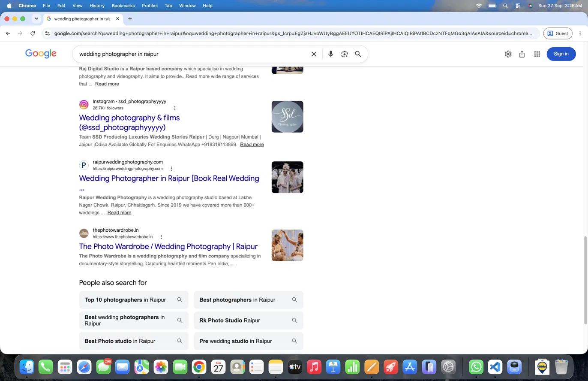The image size is (588, 381).
Task: Open Trash in the dock
Action: [x=561, y=367]
